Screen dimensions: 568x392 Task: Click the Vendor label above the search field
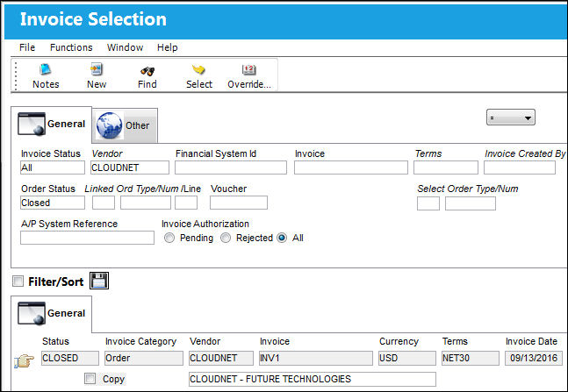(x=107, y=153)
